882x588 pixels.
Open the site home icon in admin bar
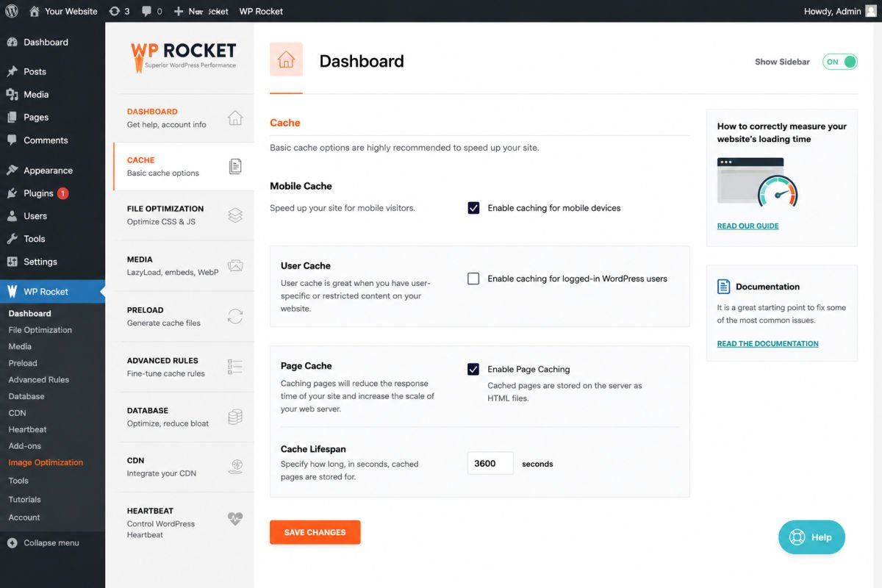(x=35, y=11)
